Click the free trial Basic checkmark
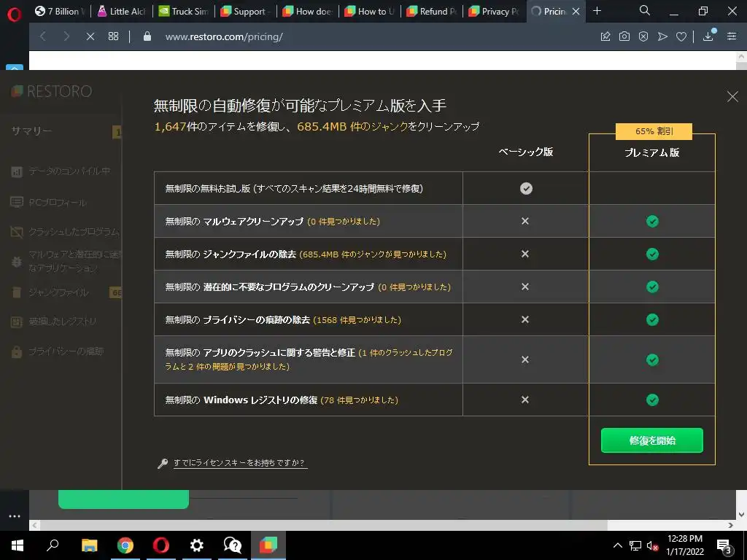This screenshot has height=560, width=747. click(526, 189)
